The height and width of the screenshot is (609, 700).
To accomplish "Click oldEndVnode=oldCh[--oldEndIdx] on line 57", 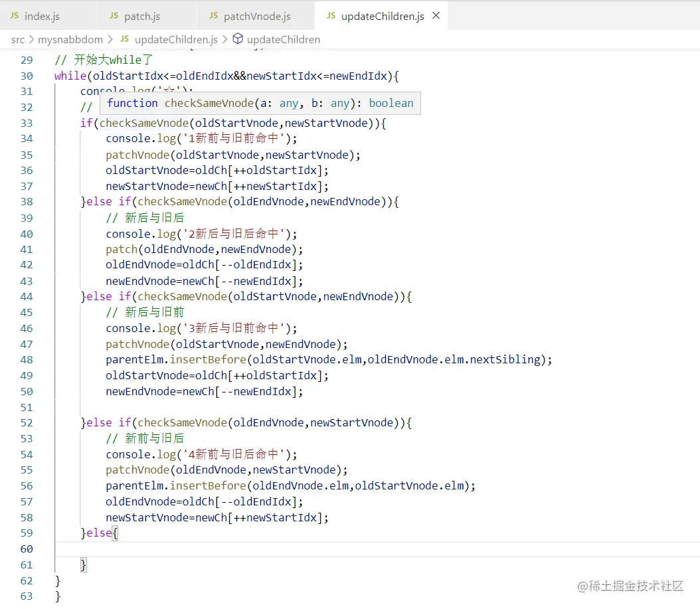I will click(205, 502).
